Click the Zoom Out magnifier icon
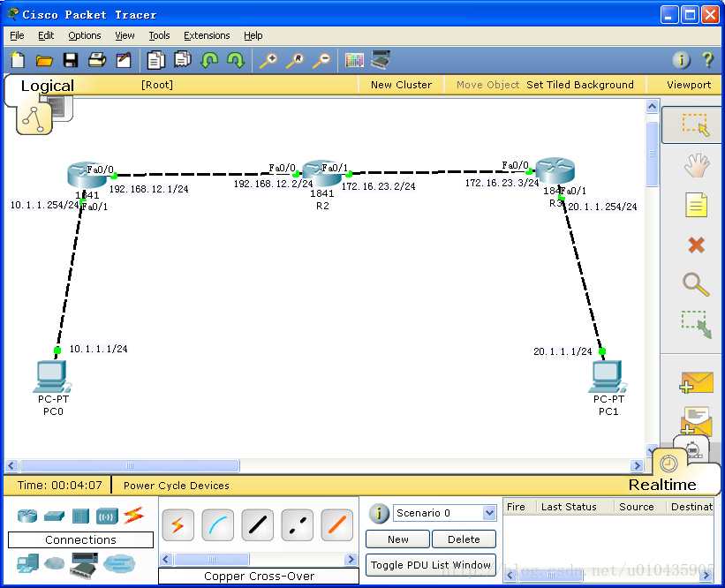 click(x=321, y=61)
